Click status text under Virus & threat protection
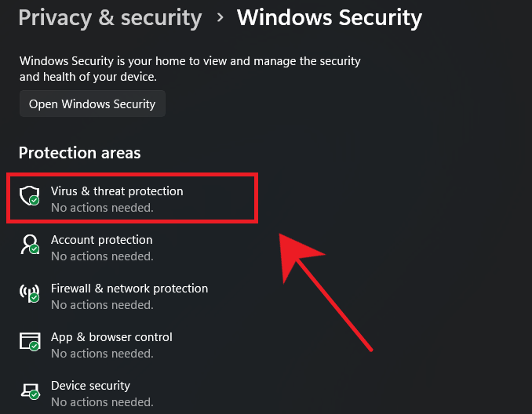 pos(102,208)
